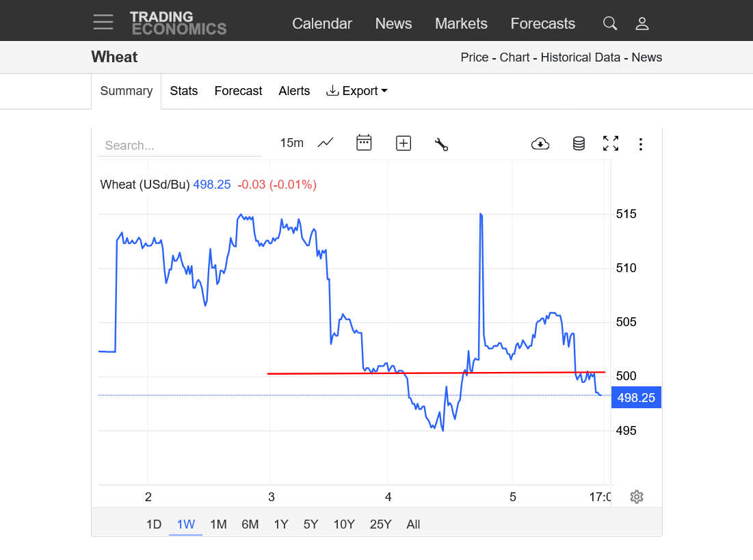Image resolution: width=753 pixels, height=560 pixels.
Task: Click the plus compare icon
Action: (x=404, y=143)
